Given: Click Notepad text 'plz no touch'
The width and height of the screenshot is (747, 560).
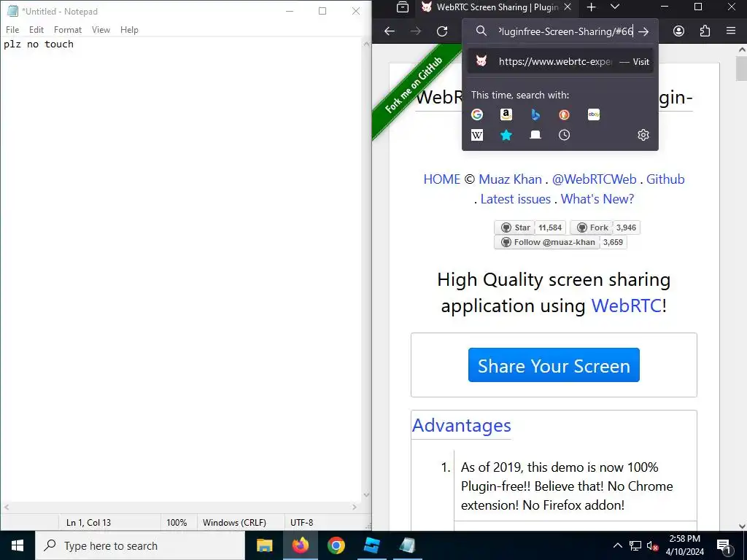Looking at the screenshot, I should 39,44.
